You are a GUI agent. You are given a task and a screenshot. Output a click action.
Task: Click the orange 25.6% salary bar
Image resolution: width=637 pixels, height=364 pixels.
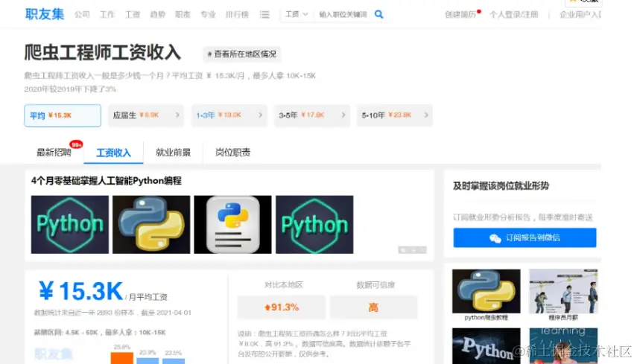click(122, 358)
